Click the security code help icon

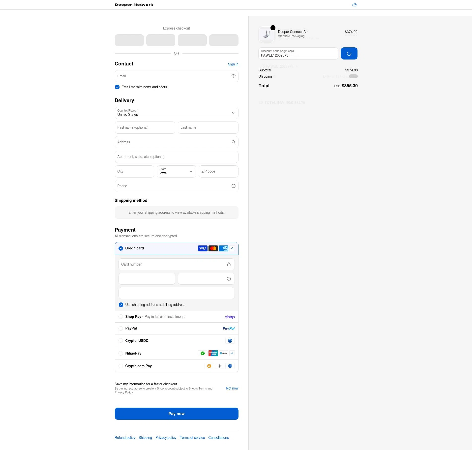point(229,279)
